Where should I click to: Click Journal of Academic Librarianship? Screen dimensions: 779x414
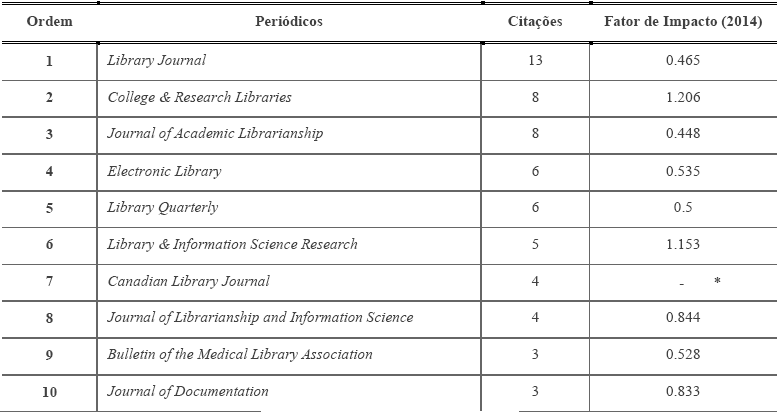pos(215,134)
